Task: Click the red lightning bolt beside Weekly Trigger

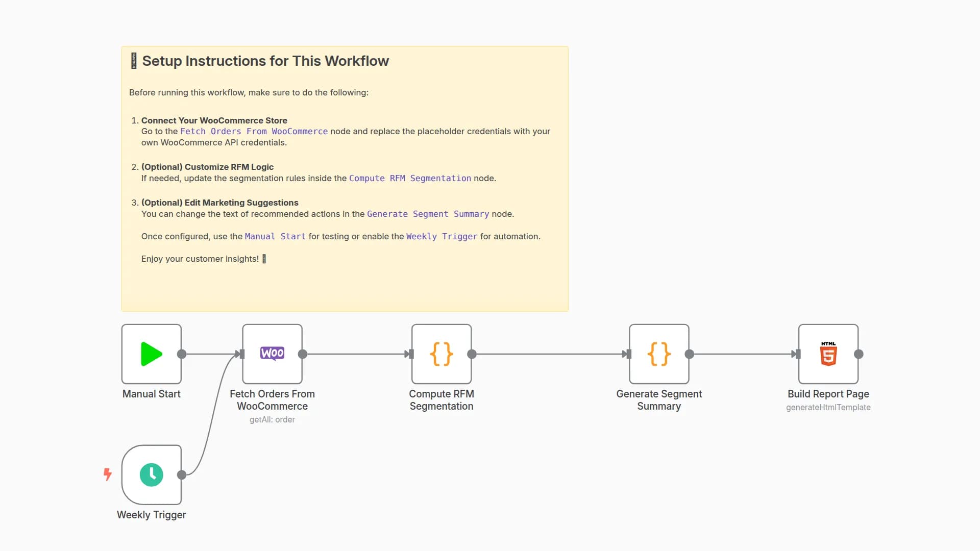Action: pyautogui.click(x=108, y=474)
